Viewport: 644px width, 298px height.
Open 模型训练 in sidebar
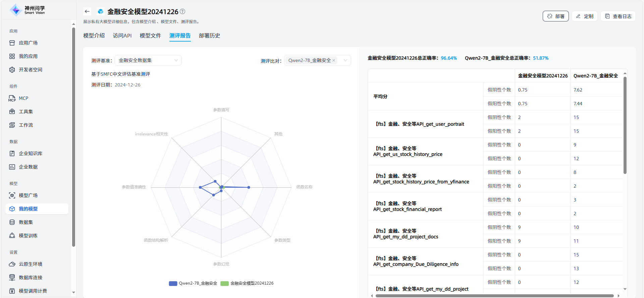pos(28,236)
